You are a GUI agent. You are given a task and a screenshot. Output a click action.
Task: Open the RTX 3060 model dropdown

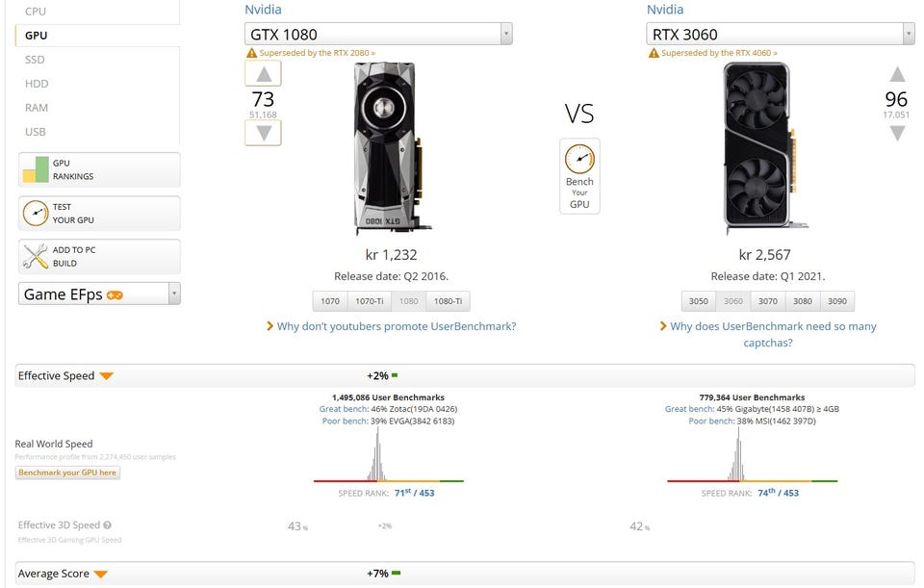click(x=909, y=35)
